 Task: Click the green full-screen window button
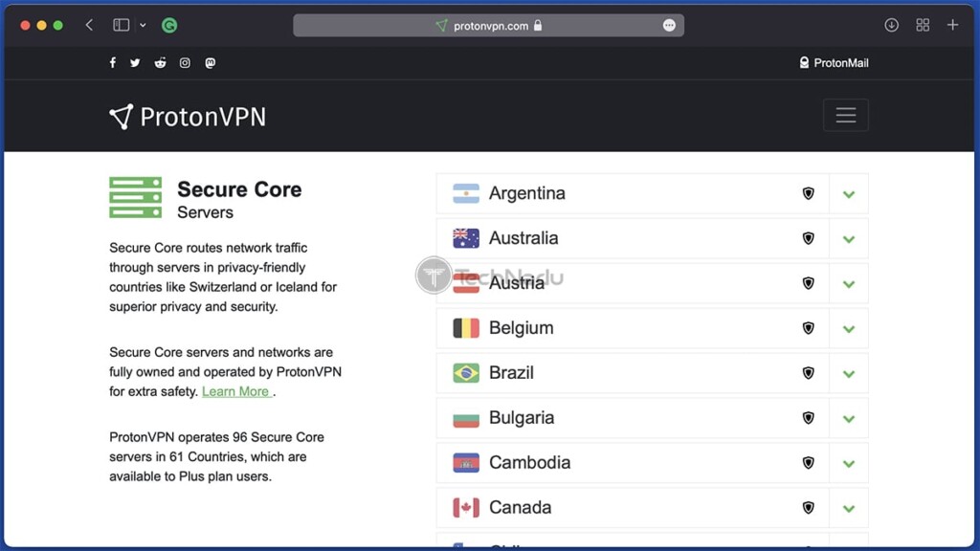(x=58, y=26)
